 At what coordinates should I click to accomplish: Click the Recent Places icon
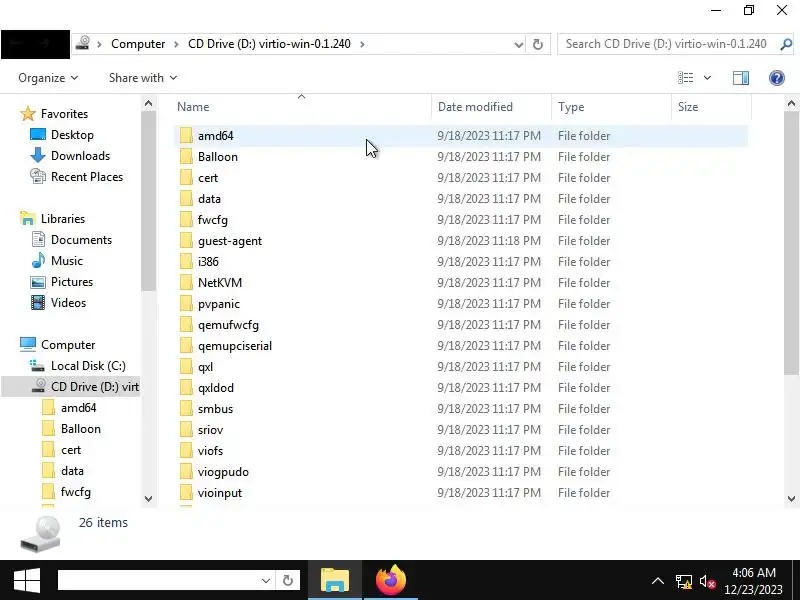coord(38,177)
